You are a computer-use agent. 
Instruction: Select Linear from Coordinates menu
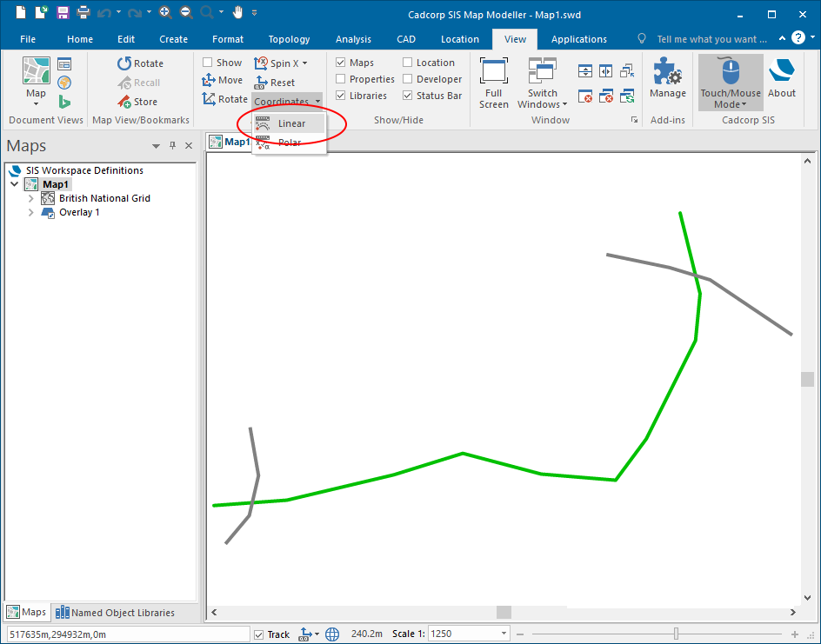[291, 123]
